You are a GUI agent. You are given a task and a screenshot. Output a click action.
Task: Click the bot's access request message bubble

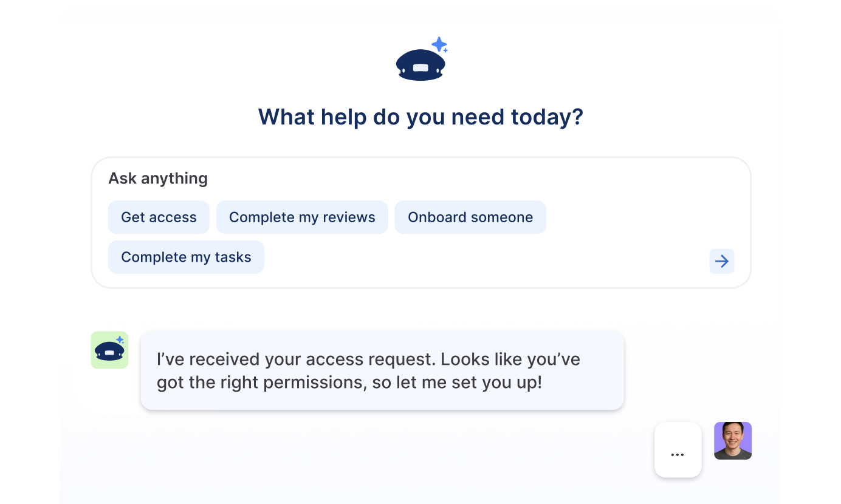[382, 370]
